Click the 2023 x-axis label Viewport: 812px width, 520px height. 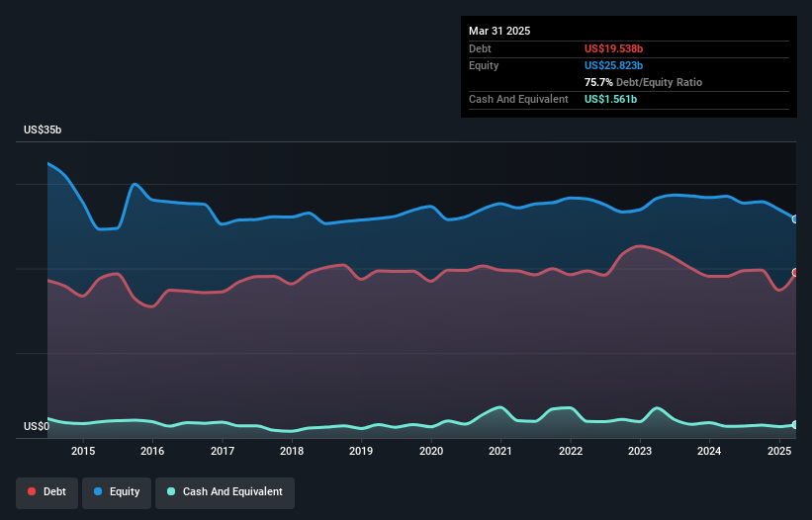pos(640,451)
